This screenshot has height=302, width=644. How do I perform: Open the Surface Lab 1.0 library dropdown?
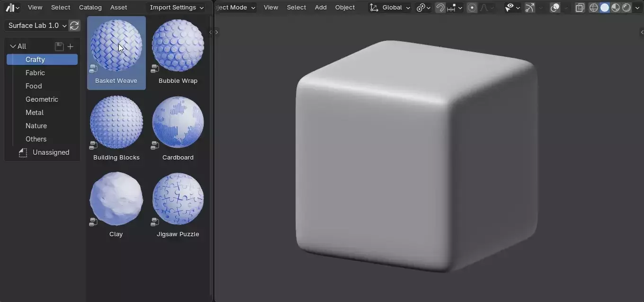[x=36, y=26]
